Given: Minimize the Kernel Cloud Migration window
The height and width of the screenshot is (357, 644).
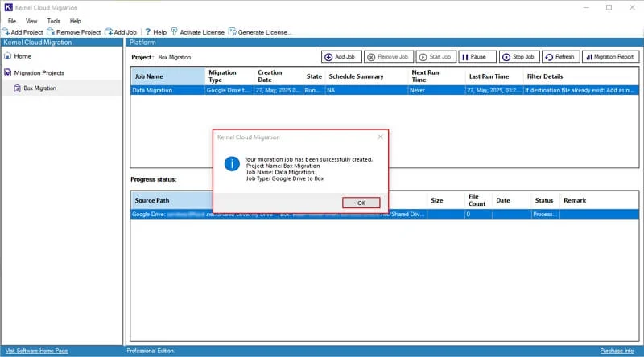Looking at the screenshot, I should 586,7.
